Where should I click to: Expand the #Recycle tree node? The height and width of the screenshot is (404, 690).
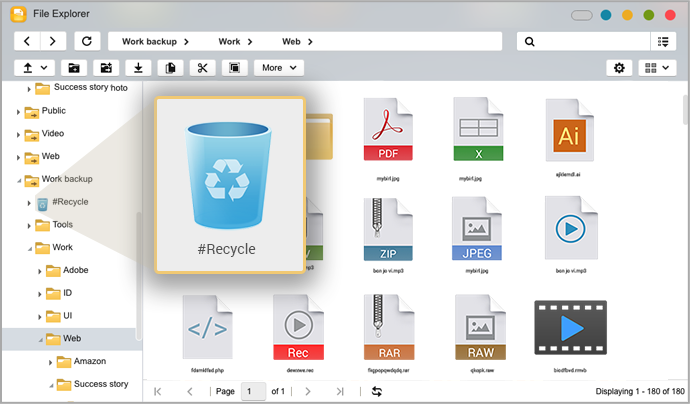pos(29,203)
